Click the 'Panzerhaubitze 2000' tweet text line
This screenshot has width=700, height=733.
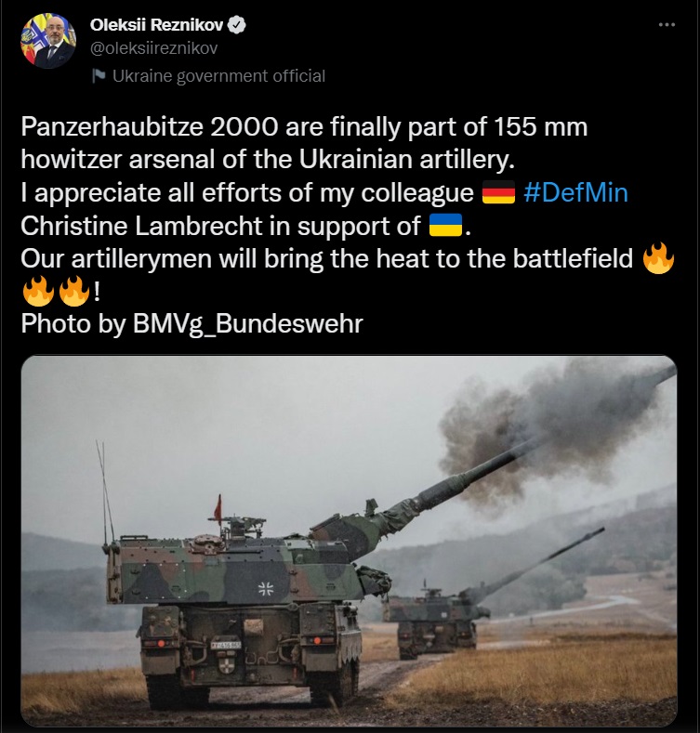click(x=304, y=126)
